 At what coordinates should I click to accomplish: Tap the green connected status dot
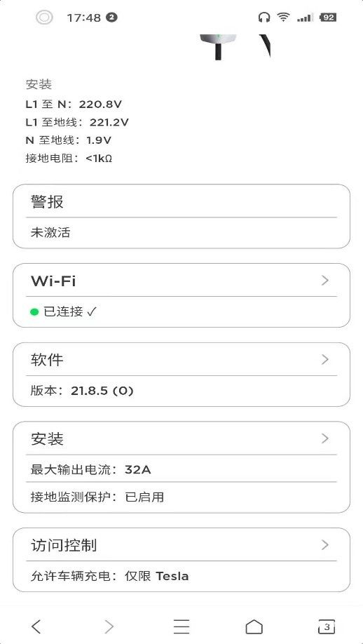pos(34,312)
